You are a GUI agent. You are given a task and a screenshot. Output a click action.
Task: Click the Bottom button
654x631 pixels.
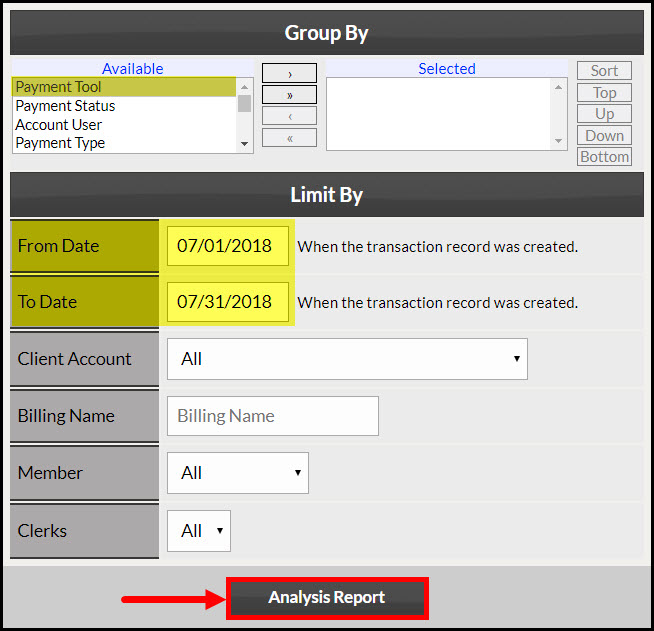pyautogui.click(x=604, y=157)
